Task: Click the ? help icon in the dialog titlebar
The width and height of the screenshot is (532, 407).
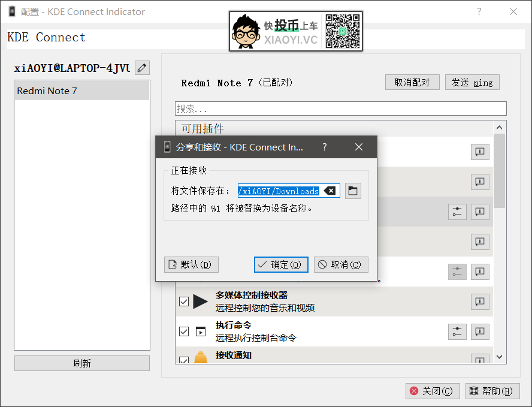Action: pos(324,147)
